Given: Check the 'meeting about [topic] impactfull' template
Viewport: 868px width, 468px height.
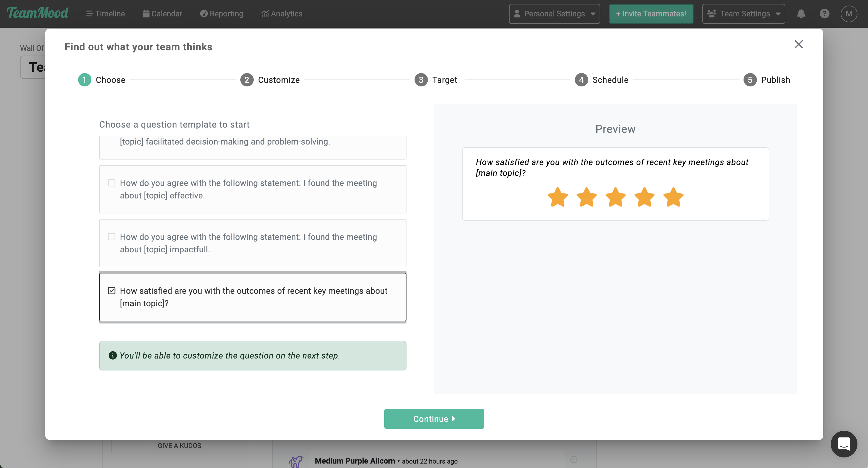Looking at the screenshot, I should pos(111,237).
